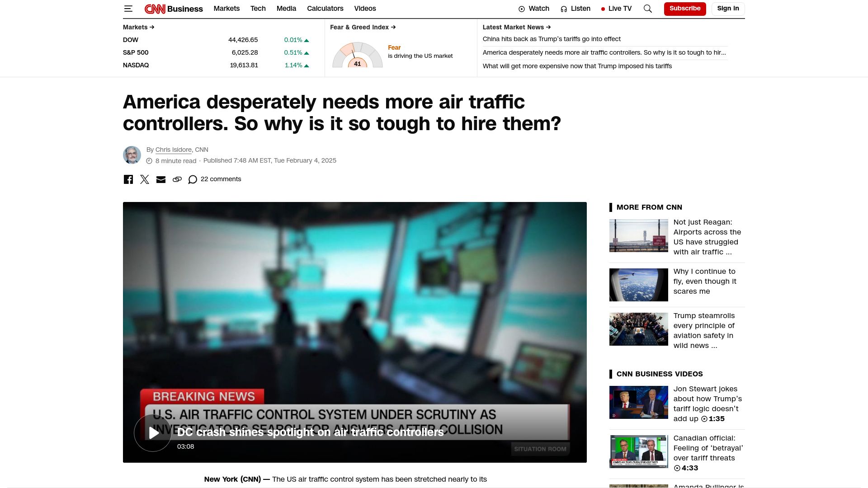This screenshot has height=488, width=868.
Task: Click the Listen headphones icon
Action: (564, 9)
